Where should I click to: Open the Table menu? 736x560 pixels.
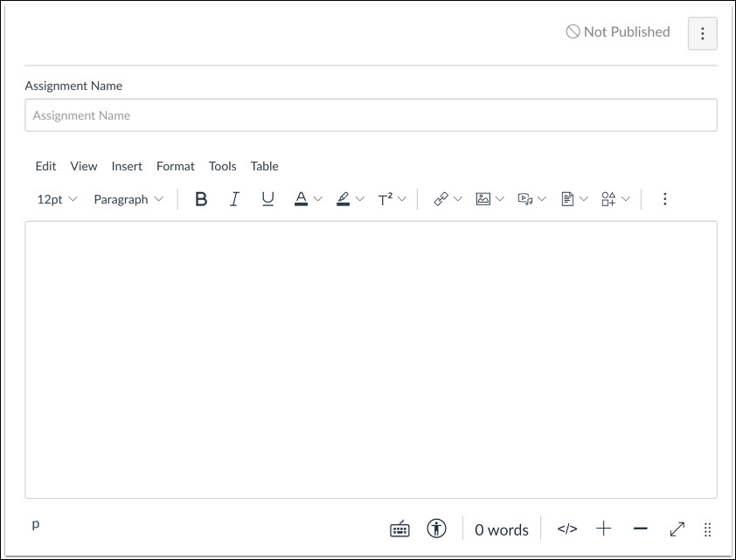coord(264,166)
